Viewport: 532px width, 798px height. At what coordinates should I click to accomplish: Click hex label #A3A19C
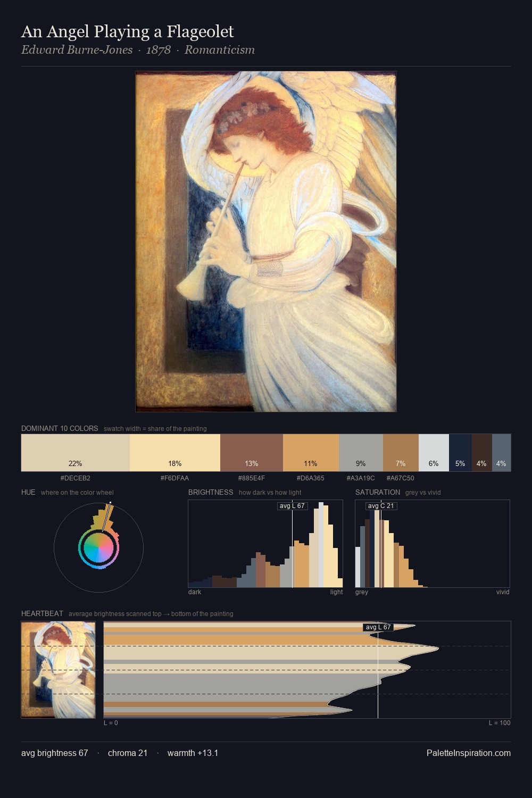(x=361, y=478)
